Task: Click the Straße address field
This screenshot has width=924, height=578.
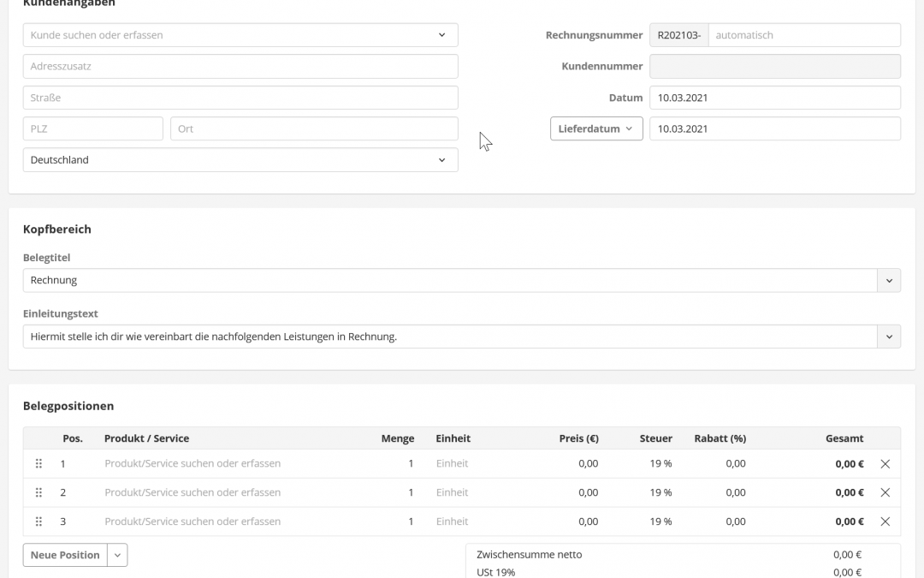Action: (240, 98)
